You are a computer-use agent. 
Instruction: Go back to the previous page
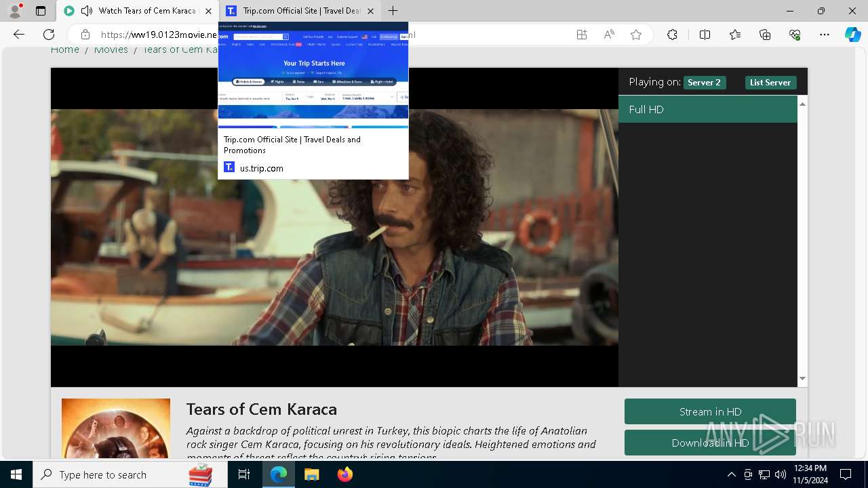tap(19, 35)
